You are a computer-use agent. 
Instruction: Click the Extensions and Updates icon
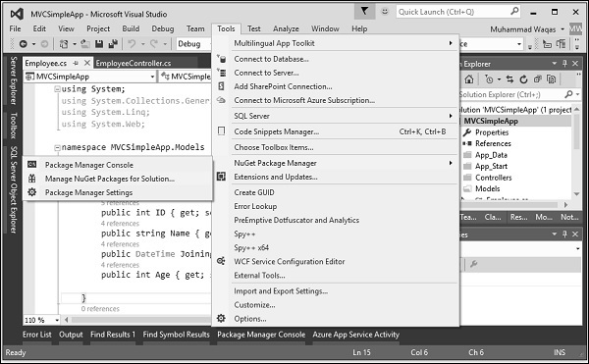(x=221, y=177)
